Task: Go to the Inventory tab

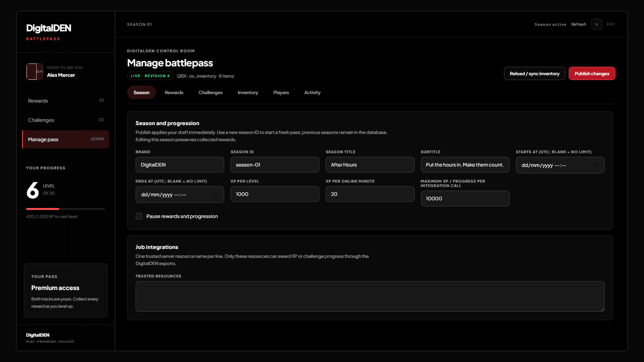Action: 248,93
